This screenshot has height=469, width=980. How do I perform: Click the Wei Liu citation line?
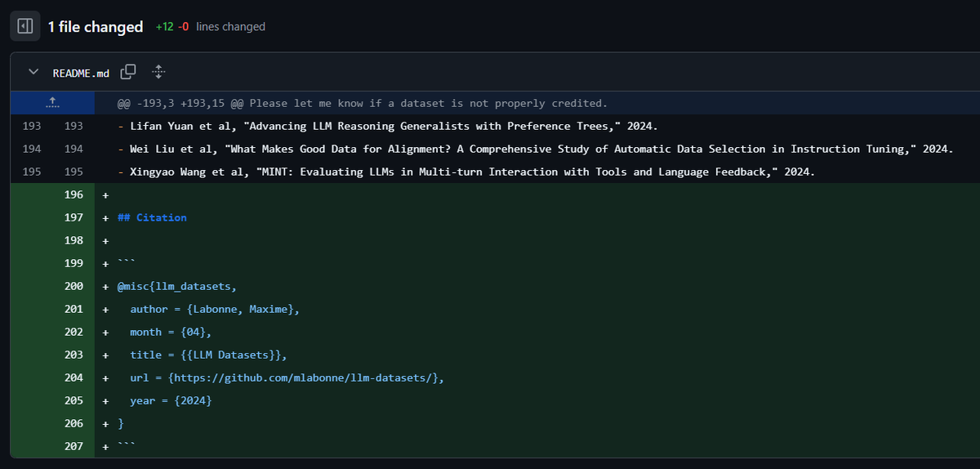(535, 149)
